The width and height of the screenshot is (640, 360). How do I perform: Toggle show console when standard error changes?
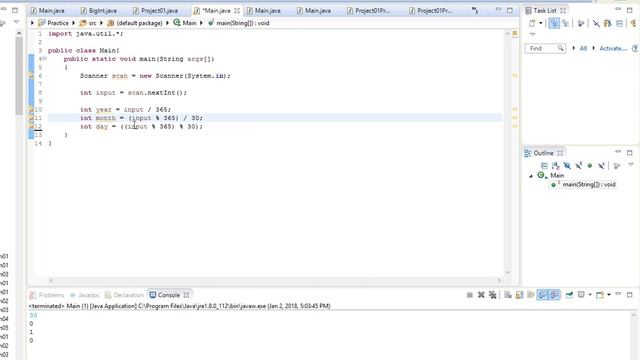point(554,295)
